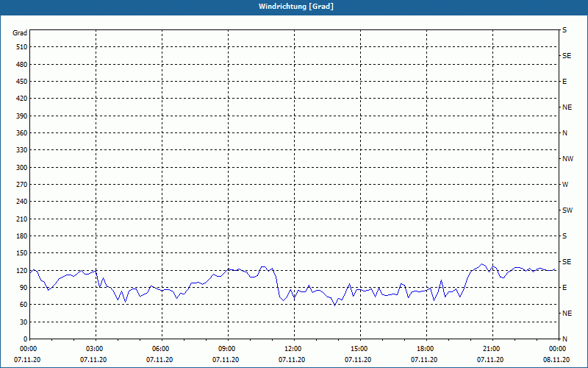Click the 180 degree y-axis tick label
The height and width of the screenshot is (368, 588).
21,236
